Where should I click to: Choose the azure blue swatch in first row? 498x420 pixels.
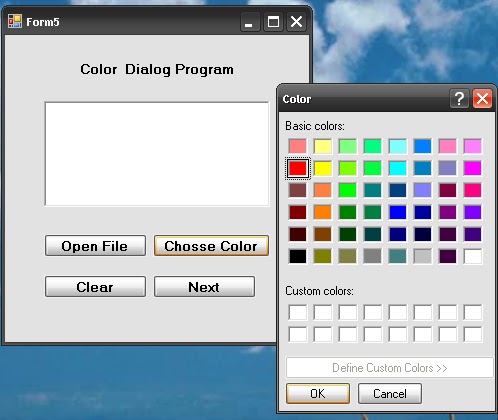[423, 146]
